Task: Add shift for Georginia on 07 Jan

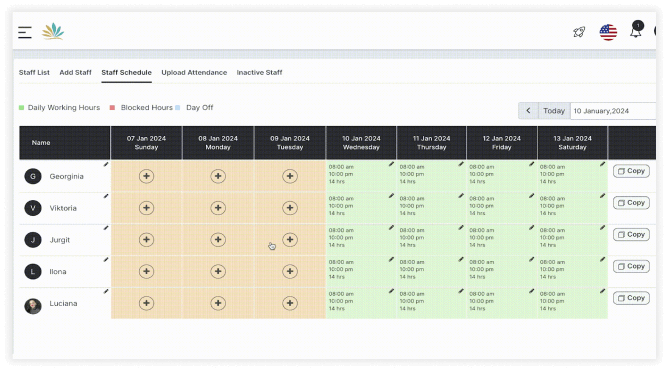Action: (x=146, y=176)
